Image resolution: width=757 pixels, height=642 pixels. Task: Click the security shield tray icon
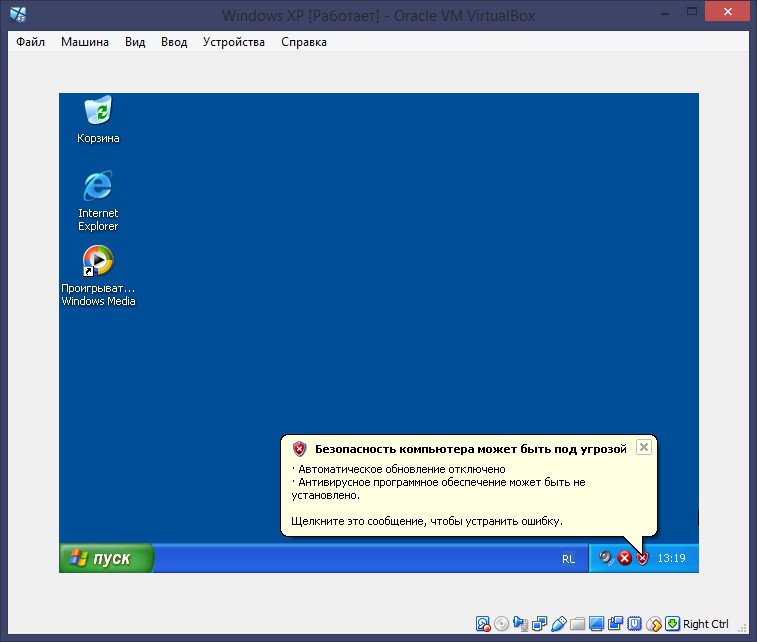tap(642, 558)
